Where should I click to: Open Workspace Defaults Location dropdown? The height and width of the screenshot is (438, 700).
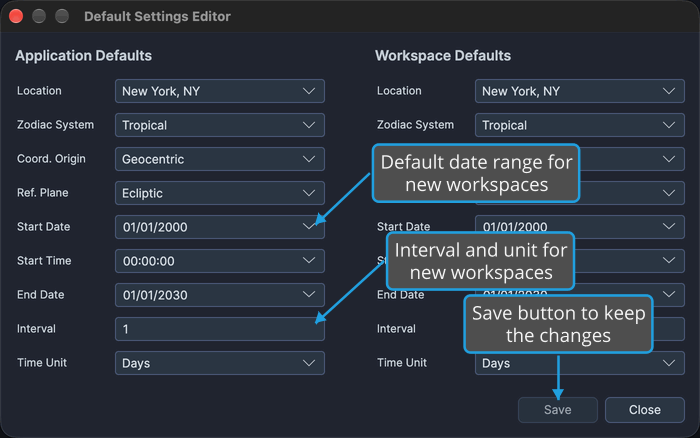click(579, 91)
